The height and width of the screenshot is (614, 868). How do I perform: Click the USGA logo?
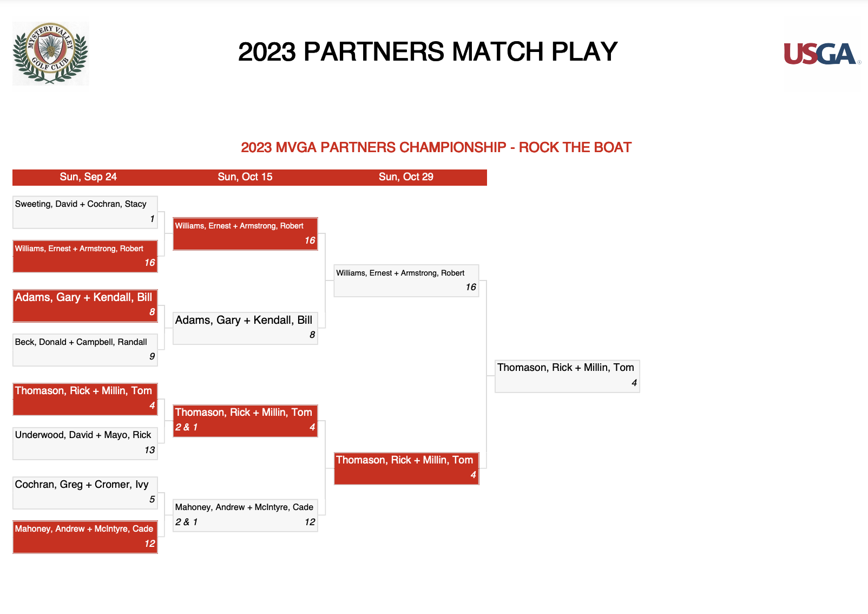point(822,54)
